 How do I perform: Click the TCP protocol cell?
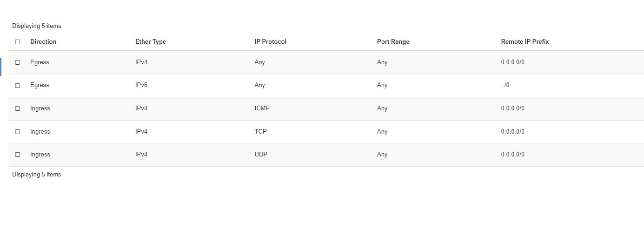click(260, 132)
